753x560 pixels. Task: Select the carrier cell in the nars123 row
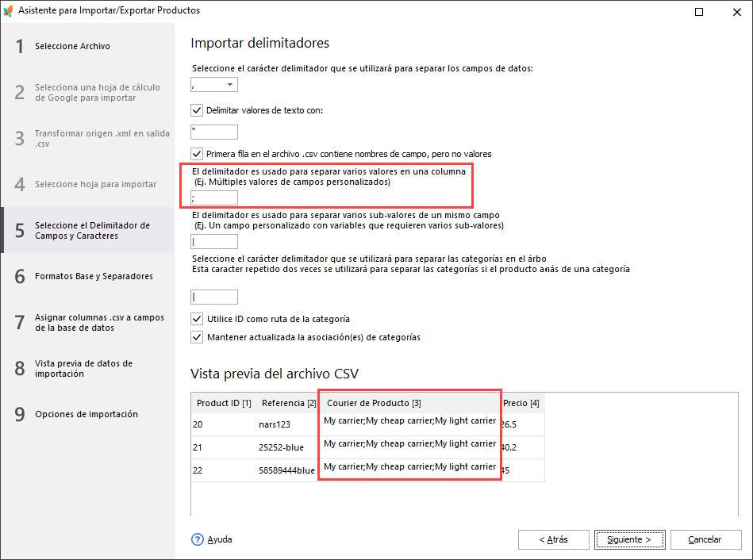409,420
